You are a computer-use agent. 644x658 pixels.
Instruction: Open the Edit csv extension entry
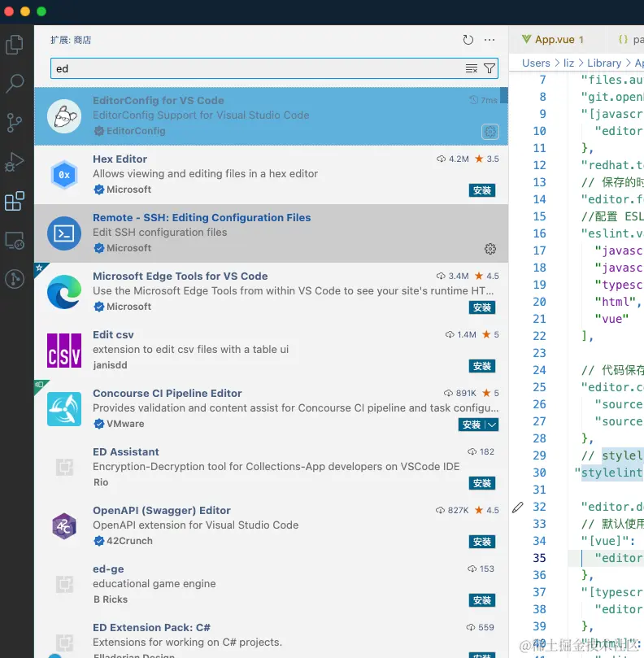(x=271, y=351)
